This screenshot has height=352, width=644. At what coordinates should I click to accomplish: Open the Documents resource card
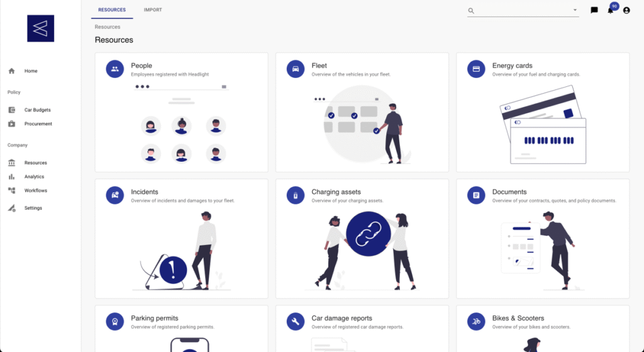click(542, 238)
